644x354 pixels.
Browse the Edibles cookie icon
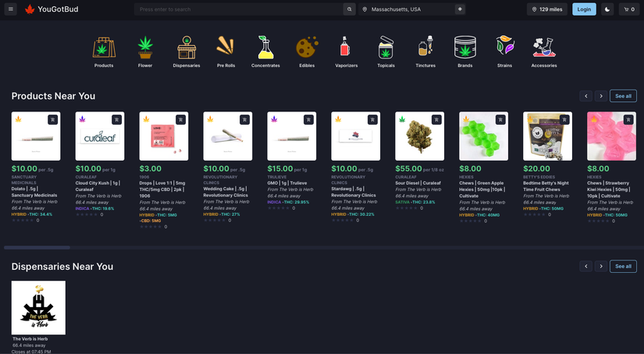307,48
